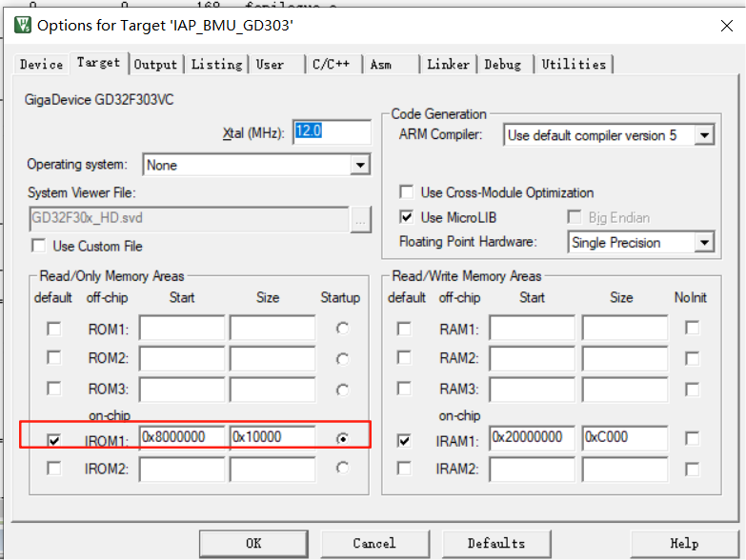Image resolution: width=746 pixels, height=560 pixels.
Task: Click the OK button
Action: (253, 544)
